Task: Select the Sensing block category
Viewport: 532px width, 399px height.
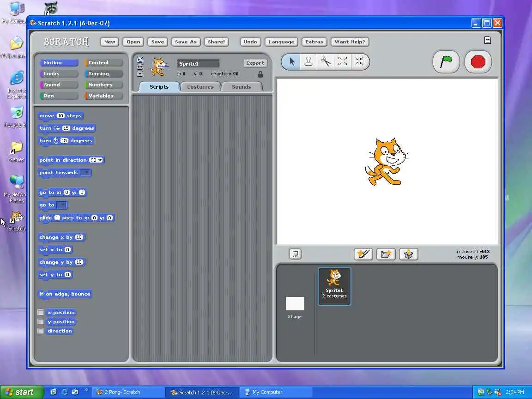Action: pos(104,73)
